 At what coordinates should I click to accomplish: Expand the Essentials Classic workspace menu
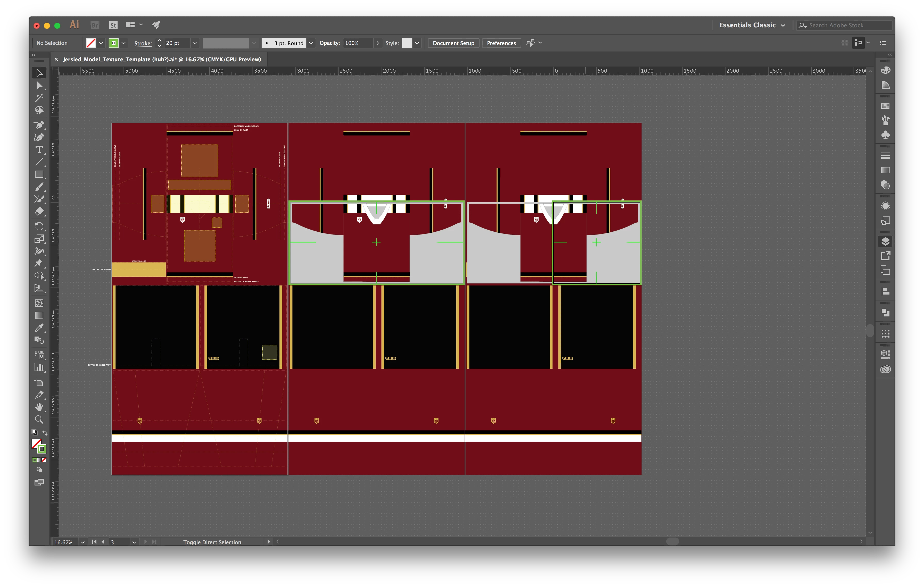pos(751,25)
